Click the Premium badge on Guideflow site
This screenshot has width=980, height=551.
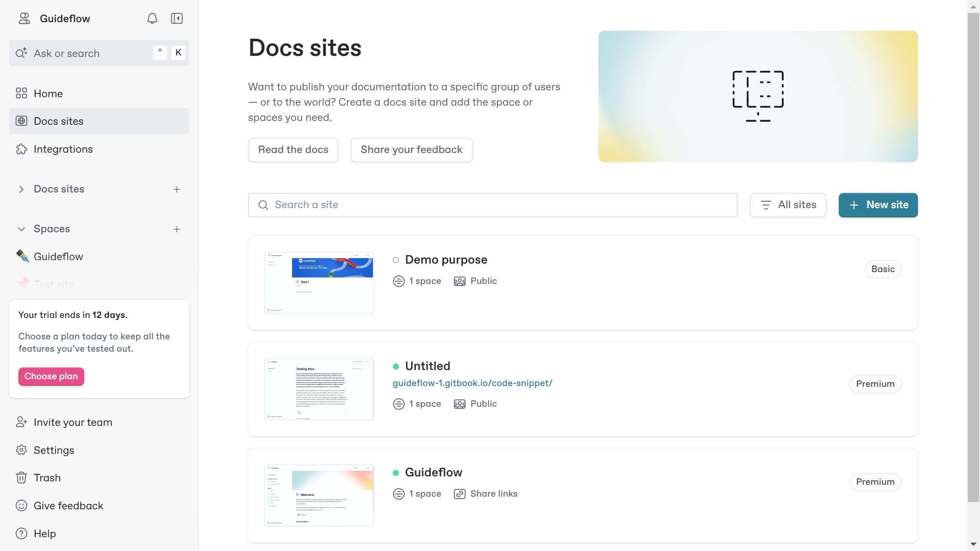[875, 482]
